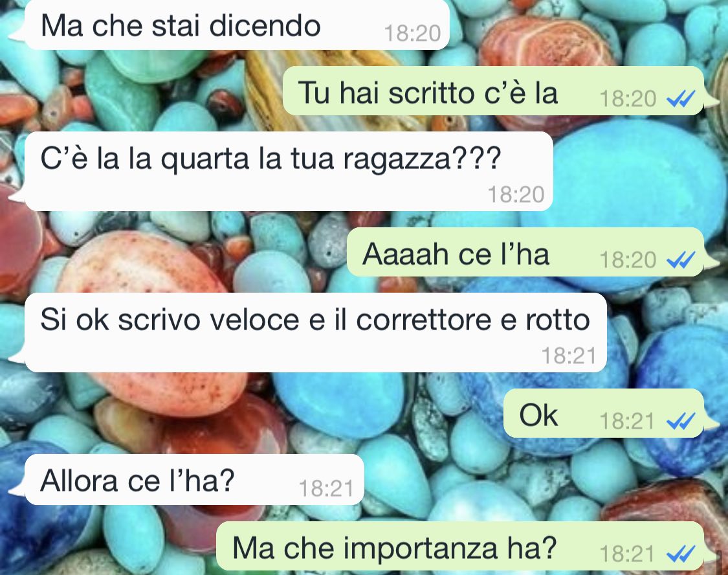Click the blue ticks beside the 'Ok' message

point(681,421)
